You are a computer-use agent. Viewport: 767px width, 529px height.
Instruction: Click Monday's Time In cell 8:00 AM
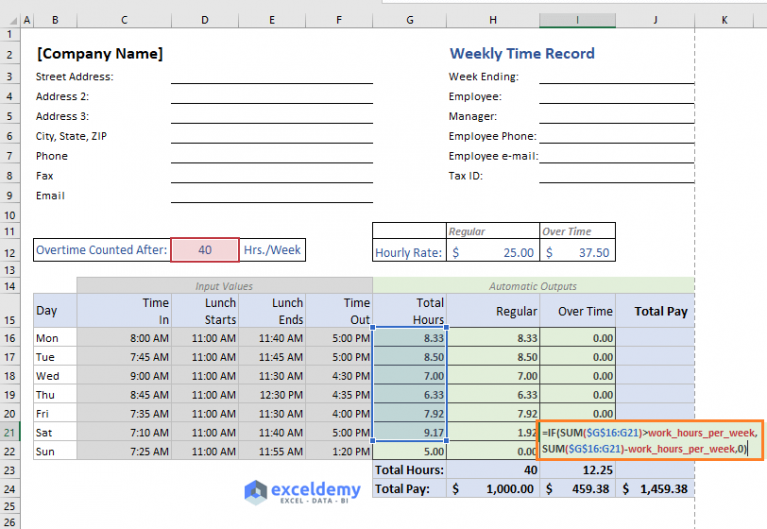click(124, 338)
